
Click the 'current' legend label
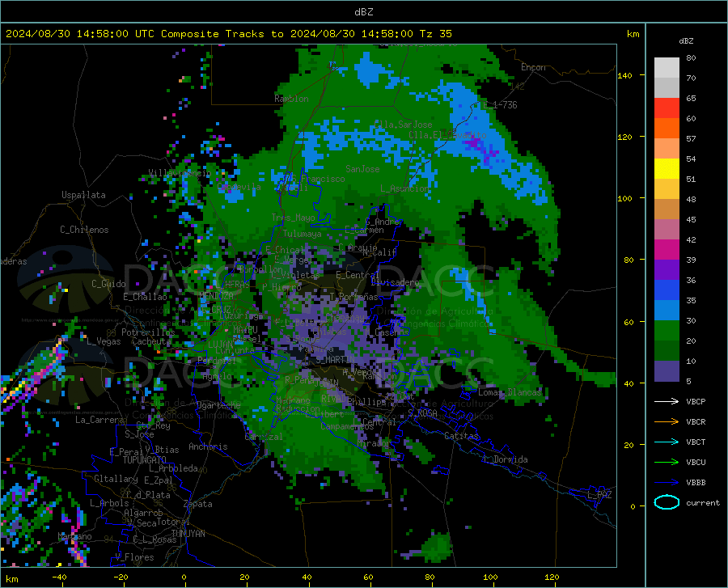(703, 502)
